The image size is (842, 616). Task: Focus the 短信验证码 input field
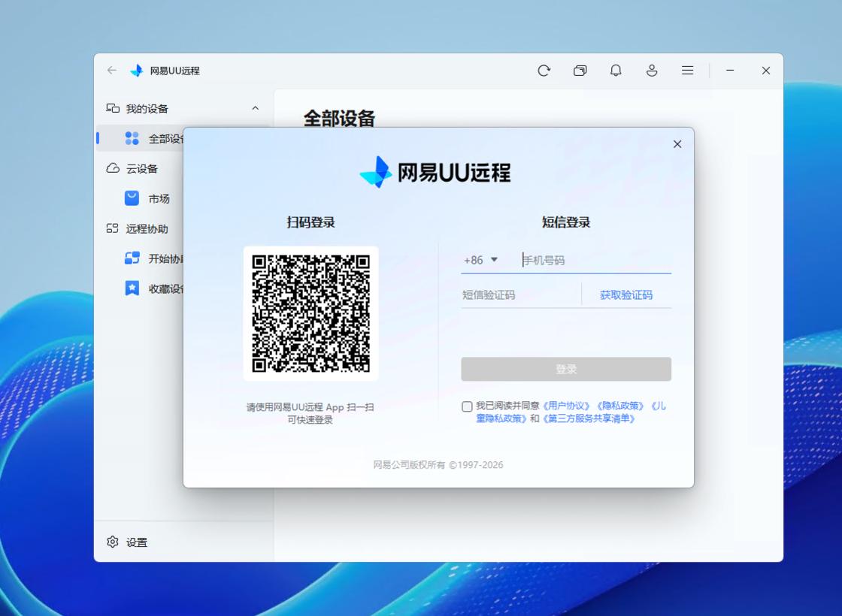[x=519, y=294]
